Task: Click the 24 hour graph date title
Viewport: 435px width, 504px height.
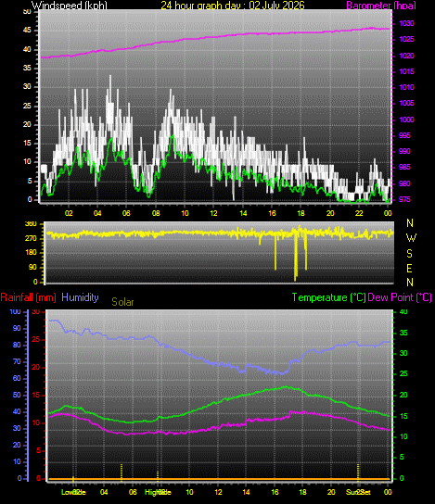Action: (x=233, y=6)
